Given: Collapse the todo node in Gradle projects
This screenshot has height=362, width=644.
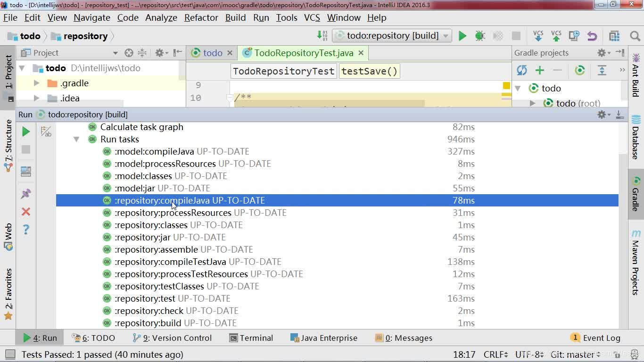Looking at the screenshot, I should point(518,88).
